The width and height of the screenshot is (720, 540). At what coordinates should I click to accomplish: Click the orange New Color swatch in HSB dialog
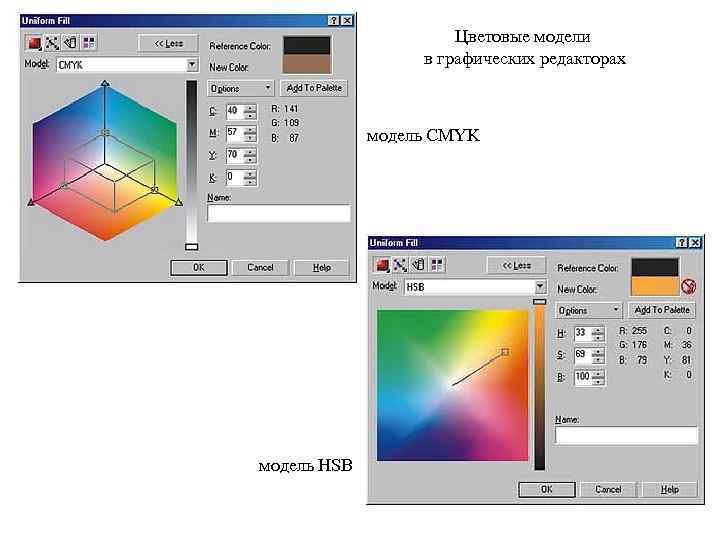point(655,287)
